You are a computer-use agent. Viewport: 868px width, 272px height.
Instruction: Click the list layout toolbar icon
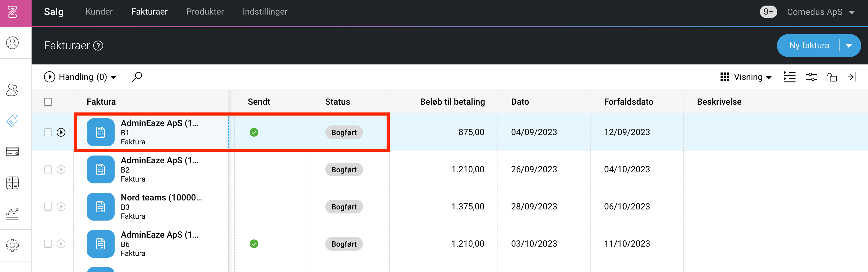click(x=790, y=77)
